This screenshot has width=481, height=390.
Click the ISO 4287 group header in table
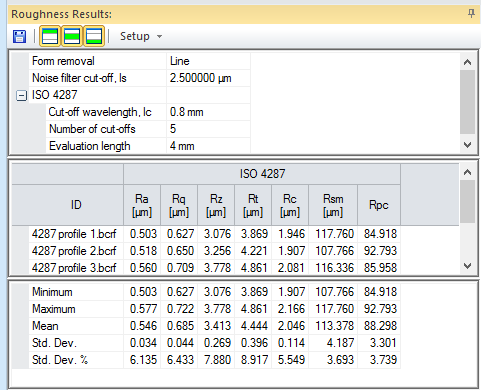tap(262, 174)
